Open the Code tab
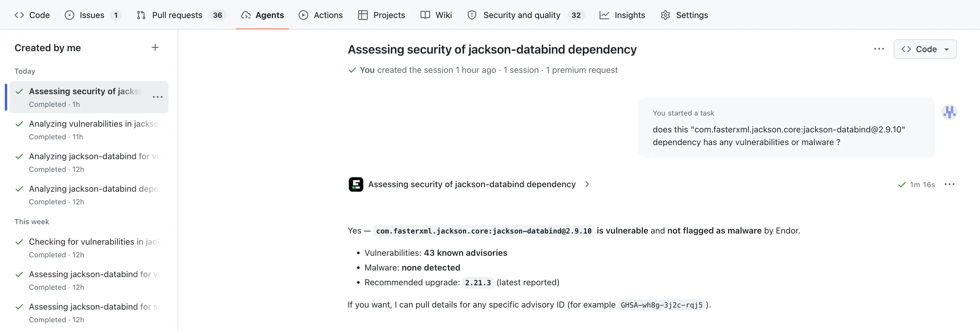The height and width of the screenshot is (331, 980). [32, 15]
